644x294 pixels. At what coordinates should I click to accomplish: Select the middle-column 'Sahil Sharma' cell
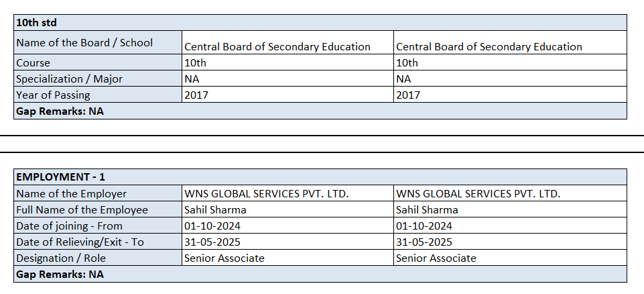(x=215, y=209)
